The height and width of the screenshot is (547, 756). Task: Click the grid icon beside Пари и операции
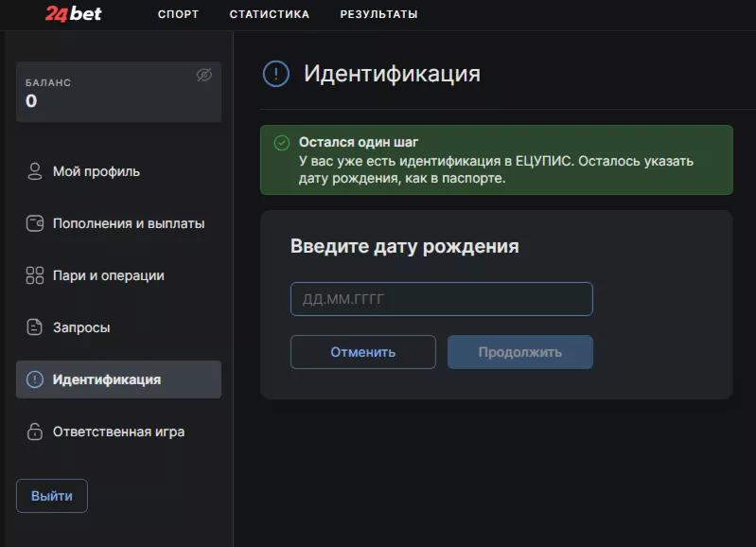[35, 275]
